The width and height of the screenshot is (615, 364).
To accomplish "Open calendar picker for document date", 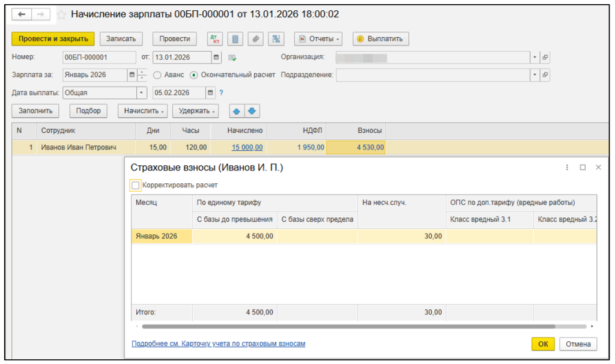I will pyautogui.click(x=216, y=58).
